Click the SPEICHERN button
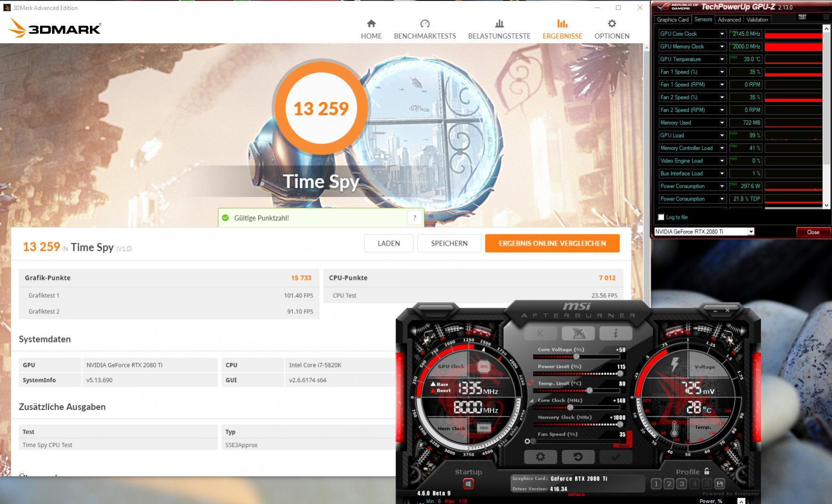This screenshot has height=504, width=832. (x=449, y=243)
